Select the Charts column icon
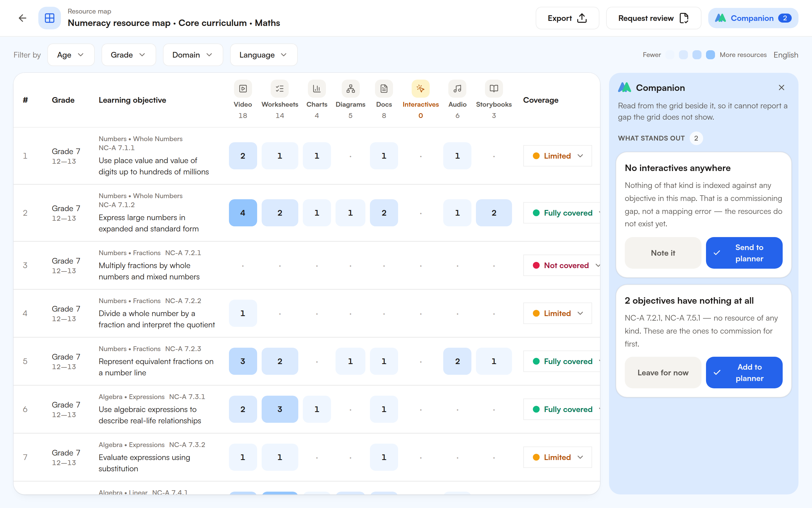Screen dimensions: 812x508 317,89
